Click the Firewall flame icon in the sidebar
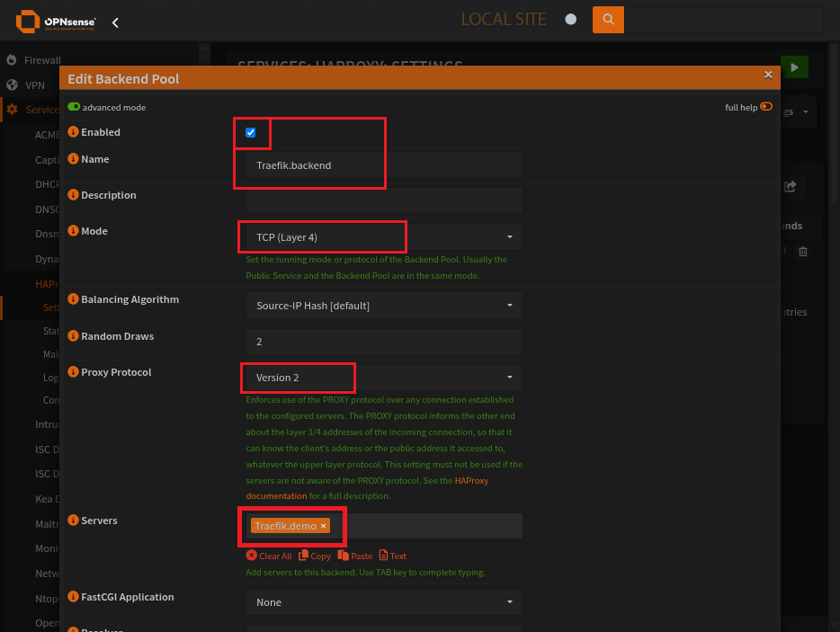This screenshot has width=840, height=632. click(x=12, y=60)
